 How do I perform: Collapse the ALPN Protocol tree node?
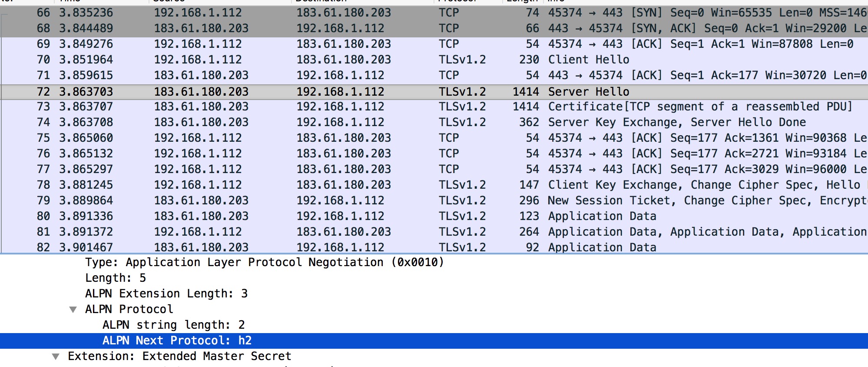pos(73,310)
